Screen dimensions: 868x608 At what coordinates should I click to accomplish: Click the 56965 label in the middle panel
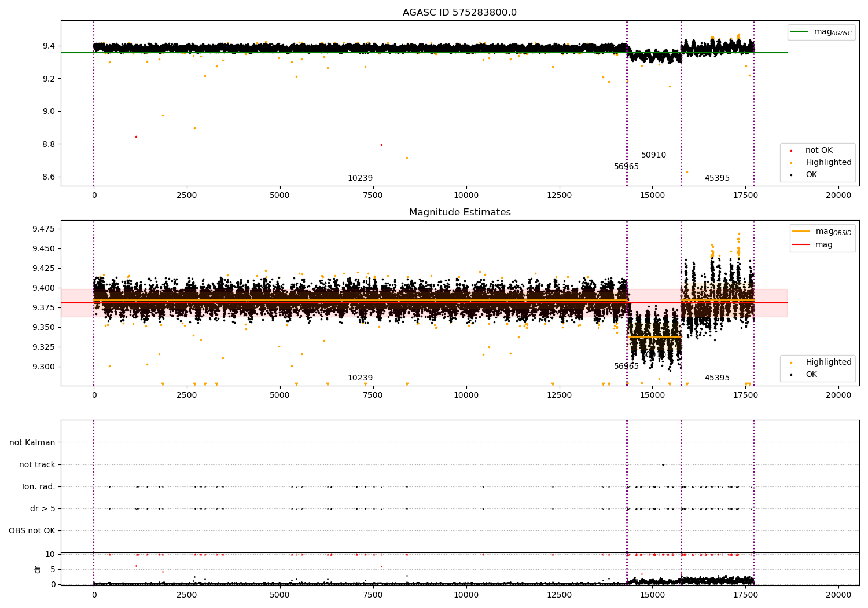[626, 367]
